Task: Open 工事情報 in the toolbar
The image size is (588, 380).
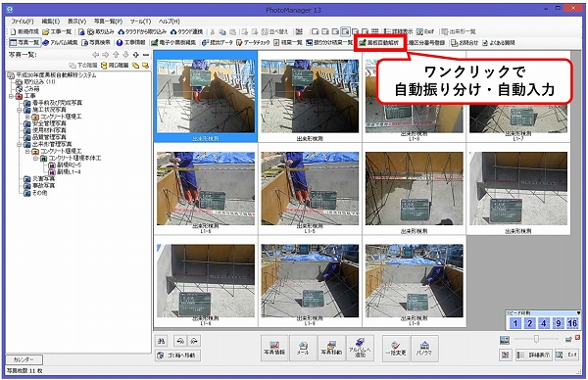Action: click(131, 43)
